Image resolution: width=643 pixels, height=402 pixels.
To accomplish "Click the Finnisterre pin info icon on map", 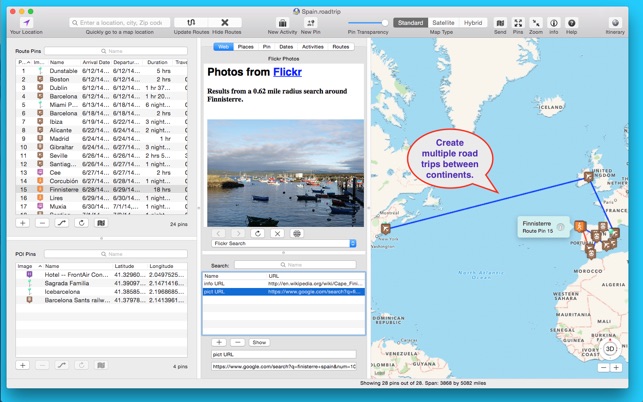I will [560, 227].
